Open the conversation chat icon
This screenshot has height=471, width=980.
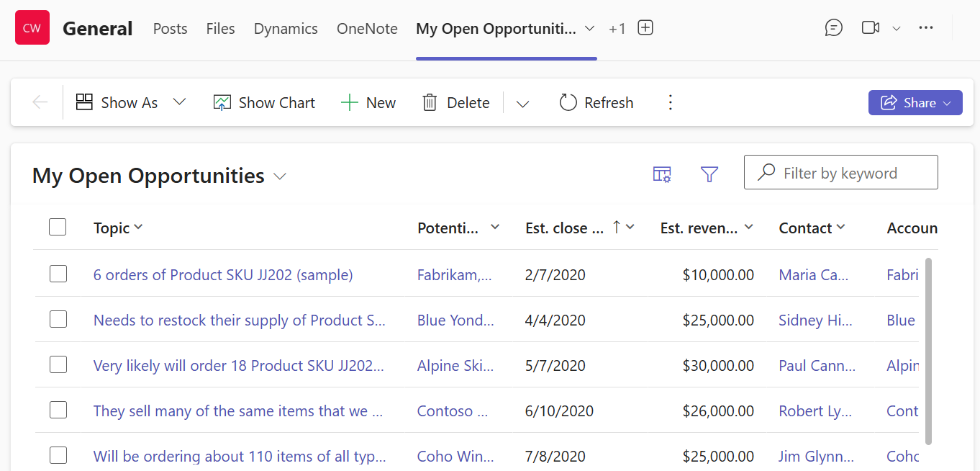[x=833, y=27]
